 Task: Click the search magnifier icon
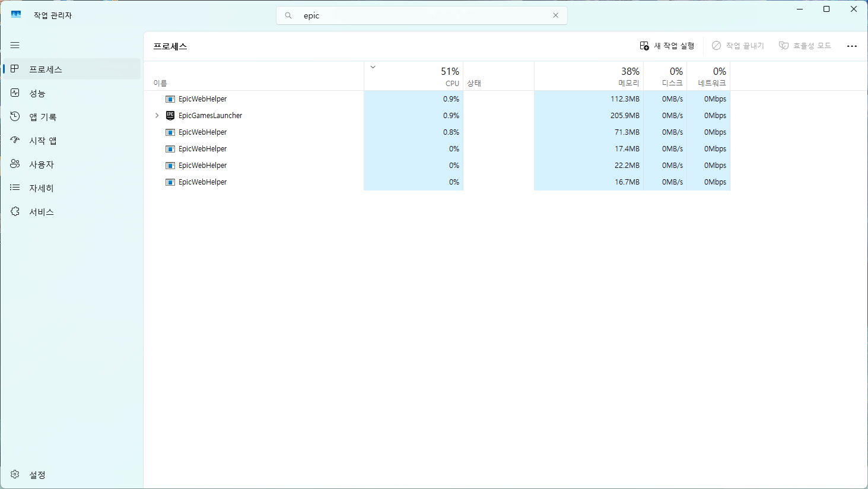coord(288,15)
